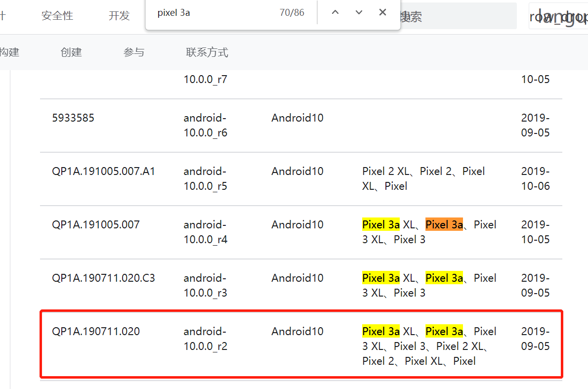Click the orange highlighted Pixel 3a match
The image size is (588, 389).
(444, 225)
